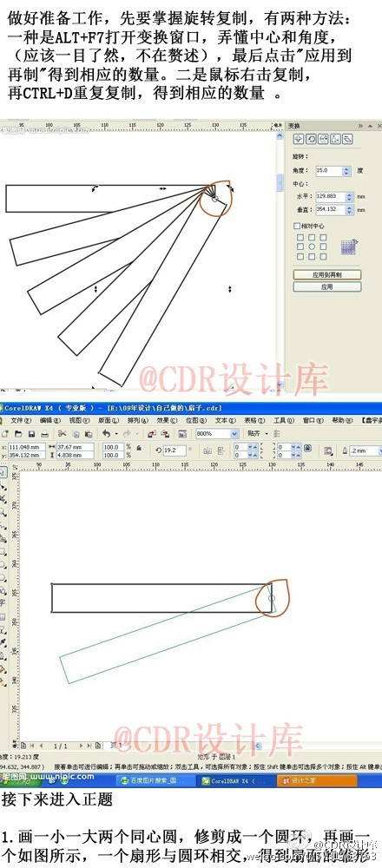Click the Import toolbar icon
This screenshot has height=868, width=382.
pyautogui.click(x=152, y=434)
